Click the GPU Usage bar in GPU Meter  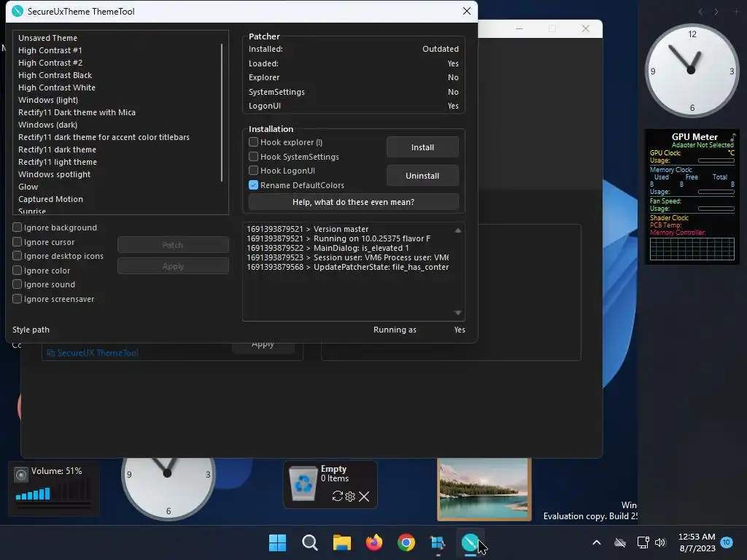pos(716,160)
